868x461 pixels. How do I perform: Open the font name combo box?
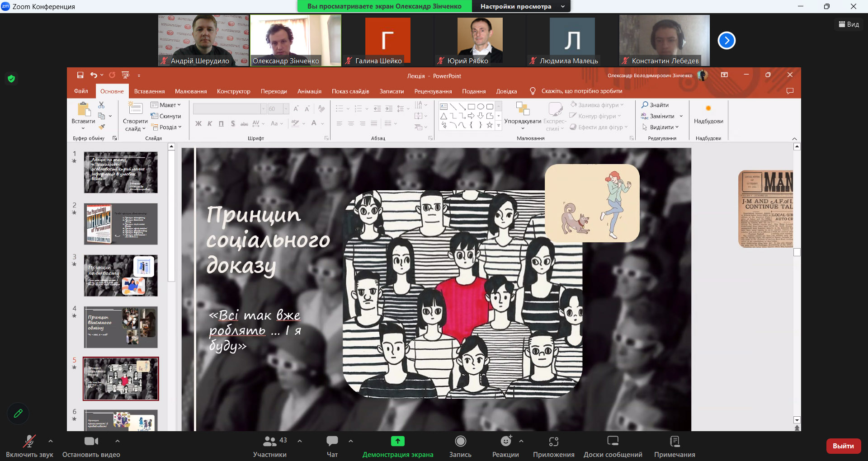tap(230, 109)
